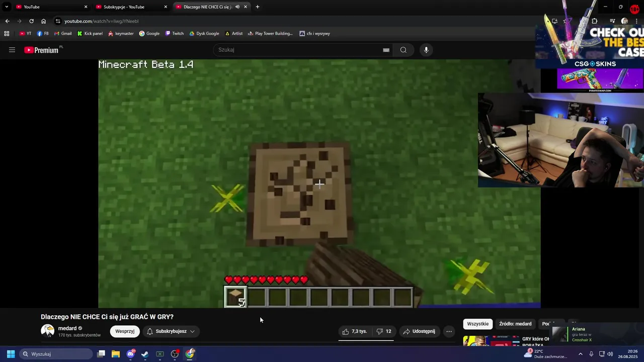Screen dimensions: 644x362
Task: Open the browser extensions puzzle icon
Action: click(594, 21)
